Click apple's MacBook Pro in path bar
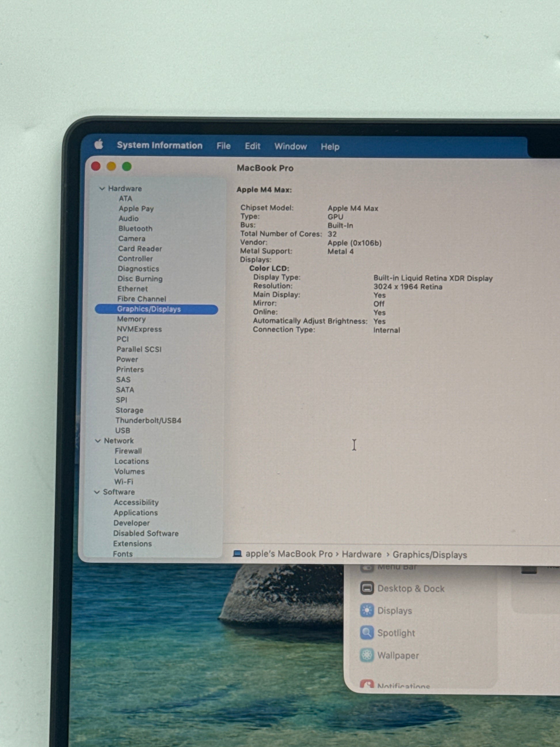Image resolution: width=560 pixels, height=747 pixels. click(289, 554)
